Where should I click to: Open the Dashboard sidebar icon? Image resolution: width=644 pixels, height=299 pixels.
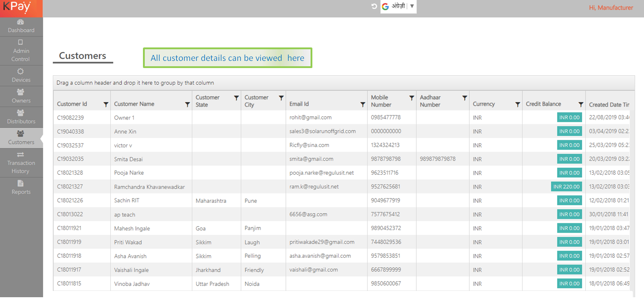(x=21, y=22)
